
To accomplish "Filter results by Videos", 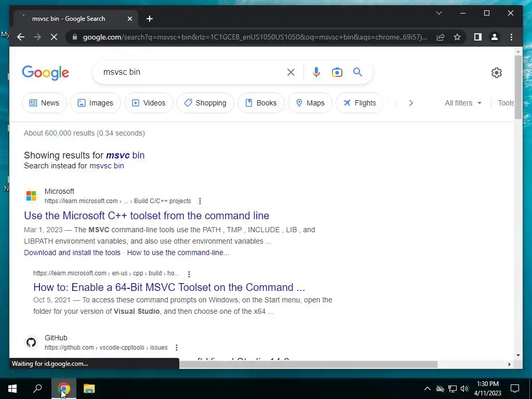I will click(149, 103).
